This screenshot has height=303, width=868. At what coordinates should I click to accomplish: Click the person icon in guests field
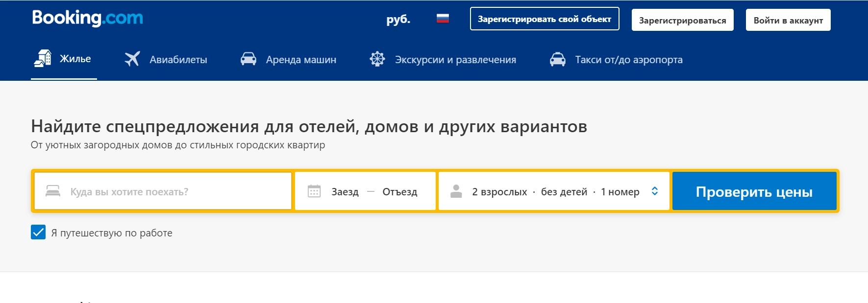tap(456, 191)
